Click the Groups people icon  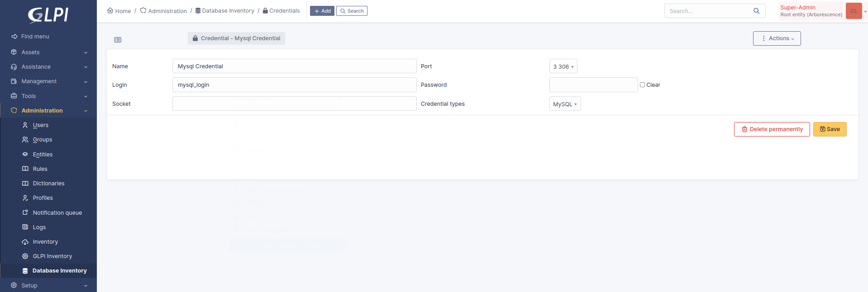[x=25, y=140]
